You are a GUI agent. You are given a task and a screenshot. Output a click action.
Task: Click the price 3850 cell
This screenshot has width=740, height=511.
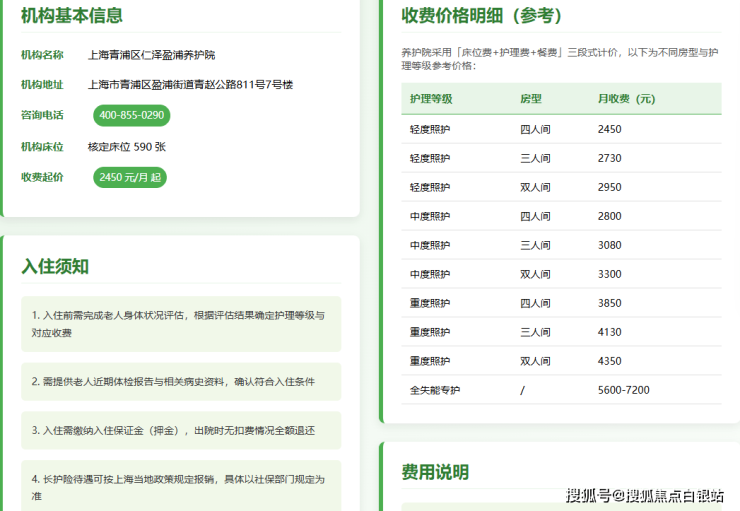tap(610, 303)
